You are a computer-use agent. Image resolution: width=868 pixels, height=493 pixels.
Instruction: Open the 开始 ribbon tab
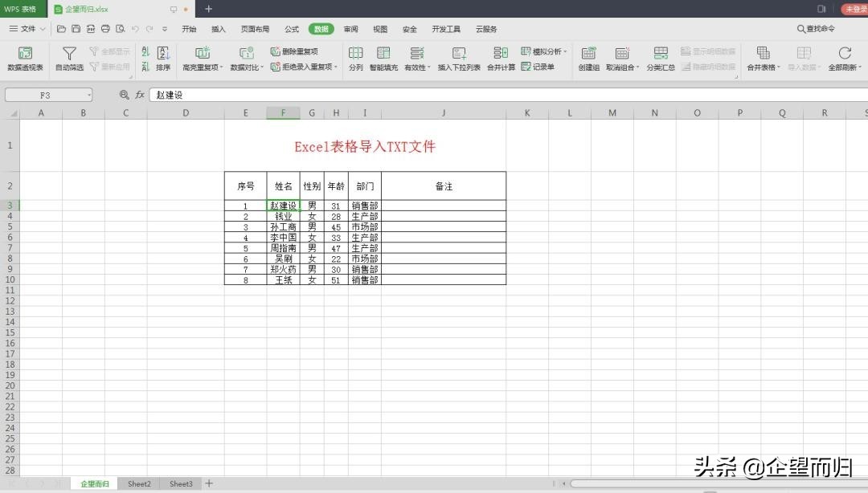click(x=189, y=29)
